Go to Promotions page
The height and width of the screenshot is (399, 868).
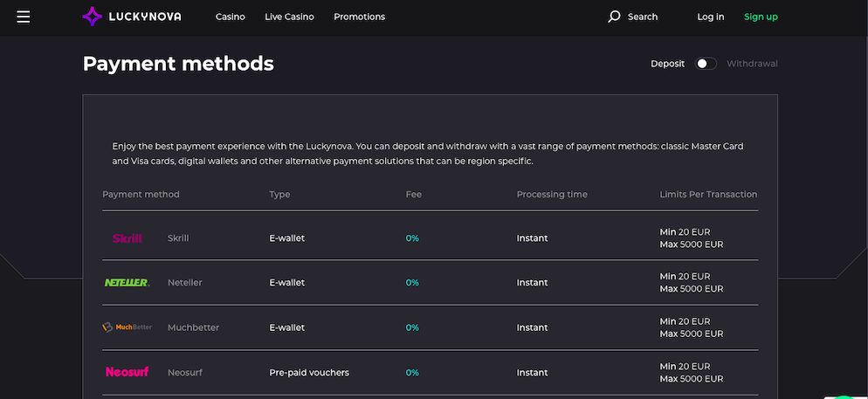coord(359,17)
